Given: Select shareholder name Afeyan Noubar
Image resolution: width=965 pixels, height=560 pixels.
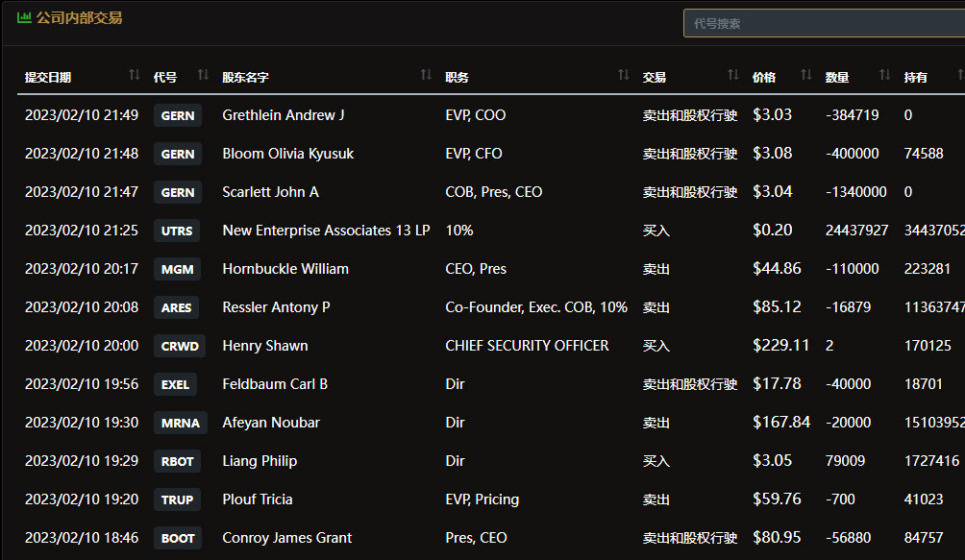Looking at the screenshot, I should pos(271,423).
